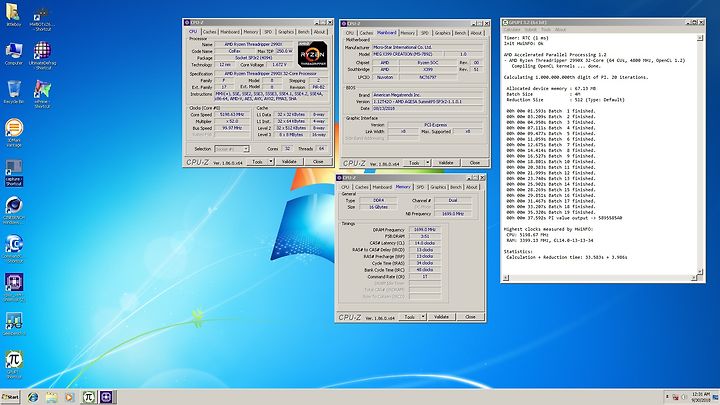
Task: Open the yellow folder icon on the desktop
Action: coord(13,15)
